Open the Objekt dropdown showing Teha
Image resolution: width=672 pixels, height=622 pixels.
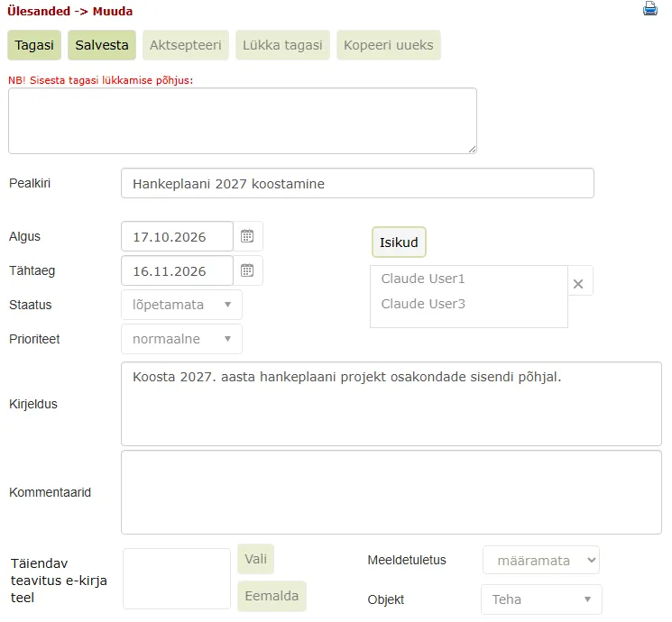click(x=542, y=599)
